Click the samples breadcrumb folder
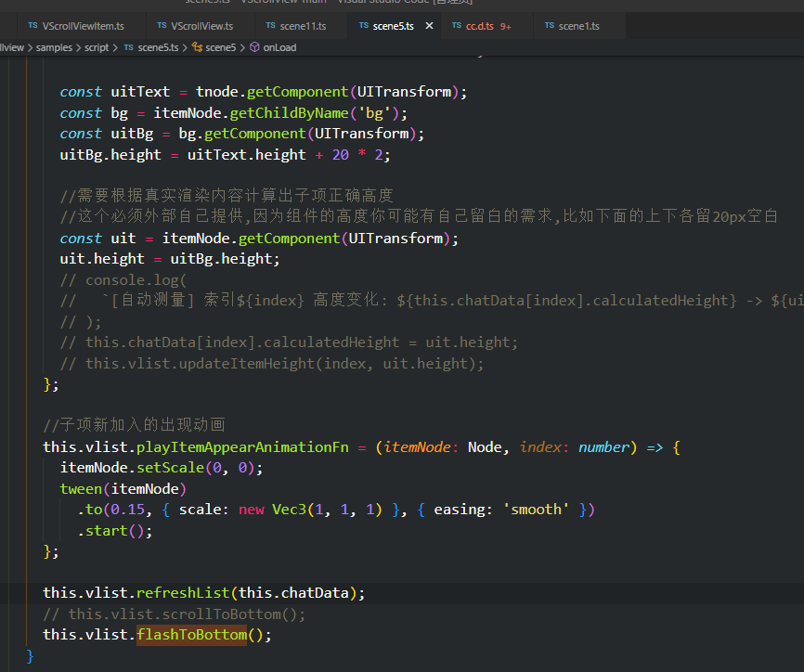This screenshot has width=804, height=672. point(54,47)
